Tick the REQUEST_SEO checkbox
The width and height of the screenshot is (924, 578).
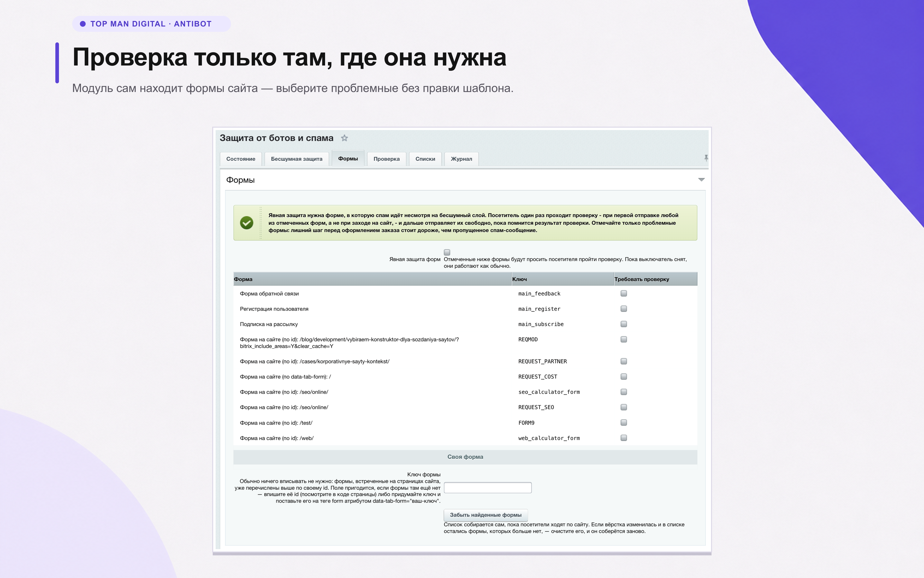click(x=624, y=407)
